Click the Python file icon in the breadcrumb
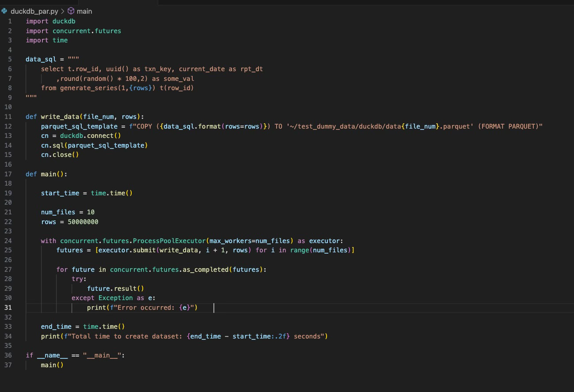 (4, 11)
